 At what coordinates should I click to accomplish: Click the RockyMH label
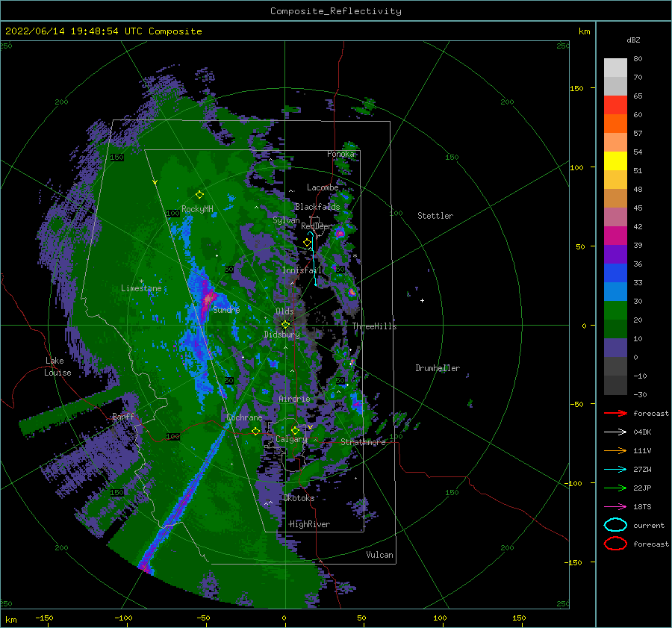click(197, 209)
